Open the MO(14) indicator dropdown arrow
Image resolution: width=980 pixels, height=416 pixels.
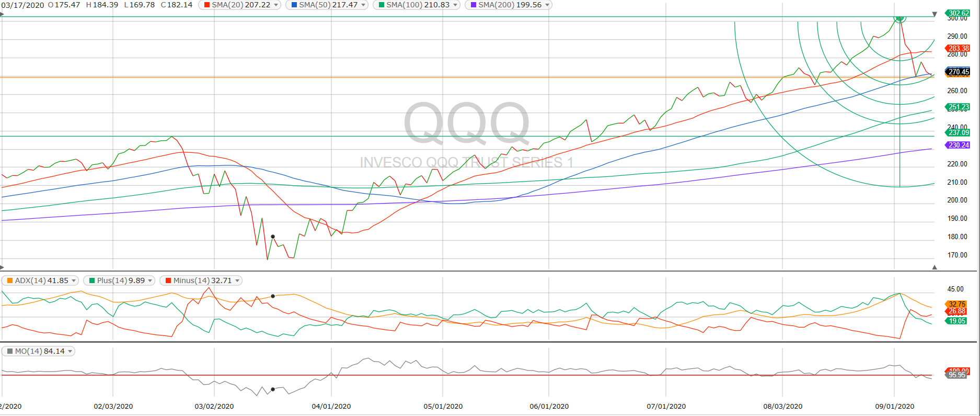(x=70, y=351)
